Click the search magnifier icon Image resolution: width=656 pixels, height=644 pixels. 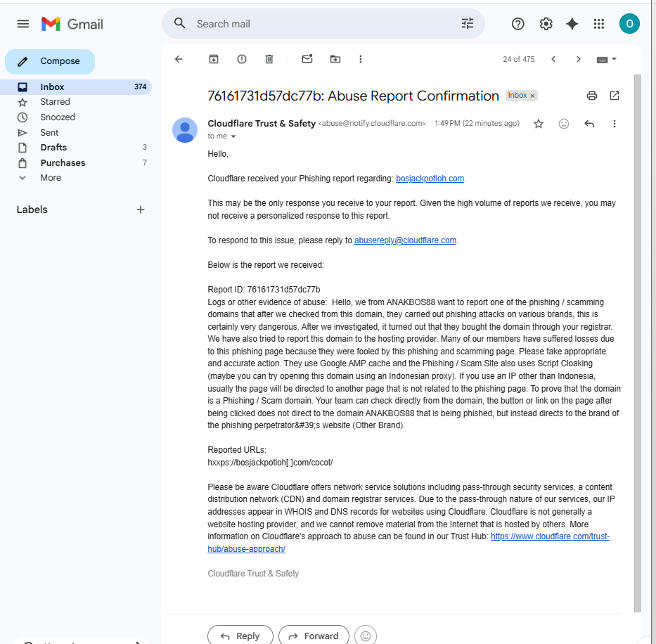(x=179, y=23)
